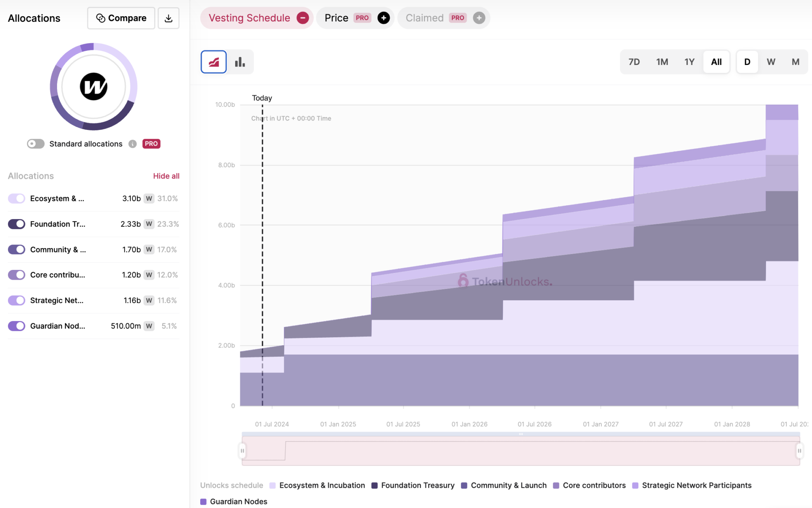
Task: Click the download icon
Action: [169, 18]
